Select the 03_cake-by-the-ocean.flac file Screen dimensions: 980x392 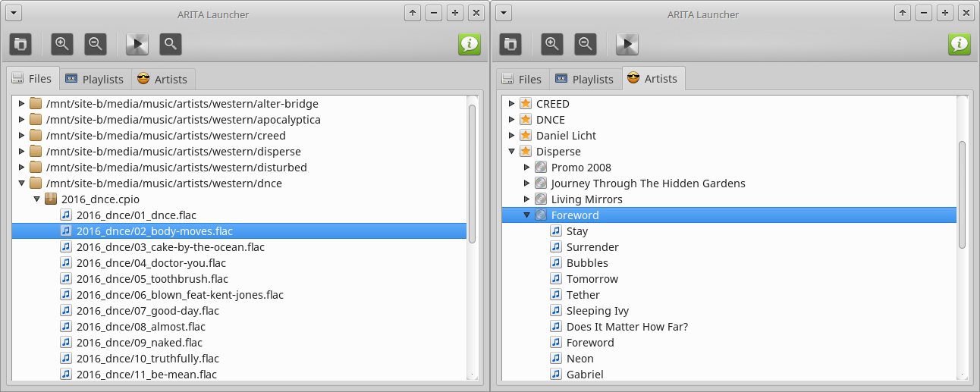pyautogui.click(x=170, y=247)
